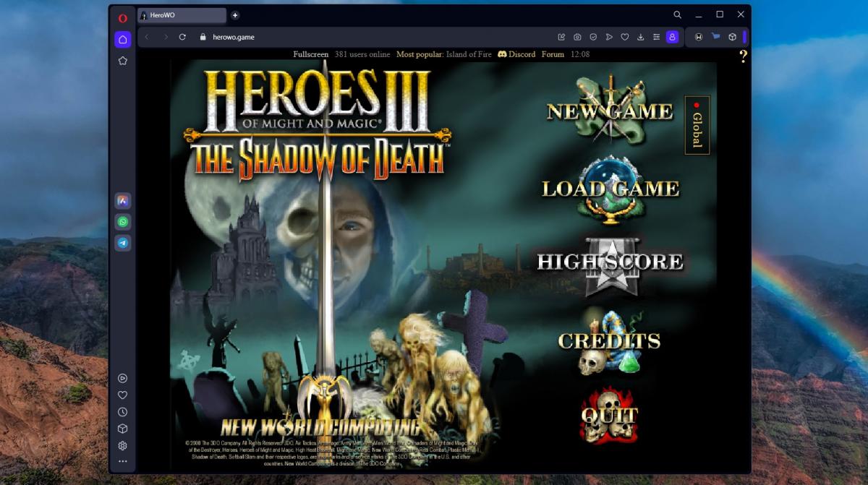Open the purple profile account button
This screenshot has width=868, height=485.
click(673, 37)
